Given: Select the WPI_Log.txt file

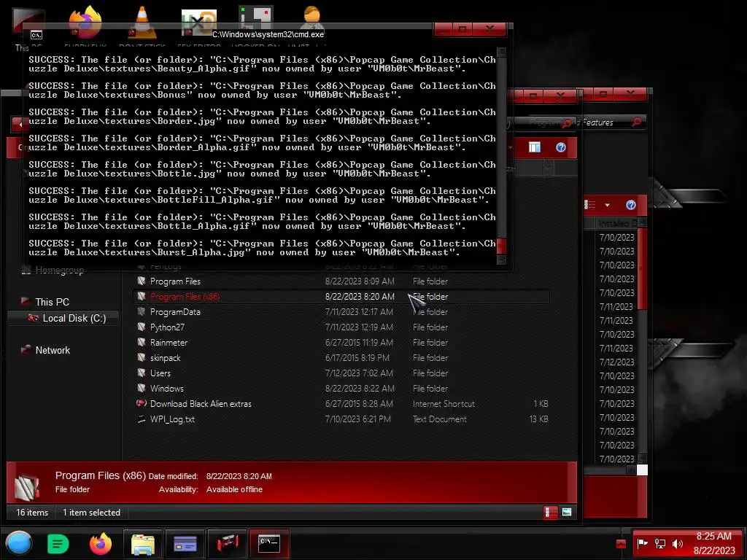Looking at the screenshot, I should [x=341, y=419].
